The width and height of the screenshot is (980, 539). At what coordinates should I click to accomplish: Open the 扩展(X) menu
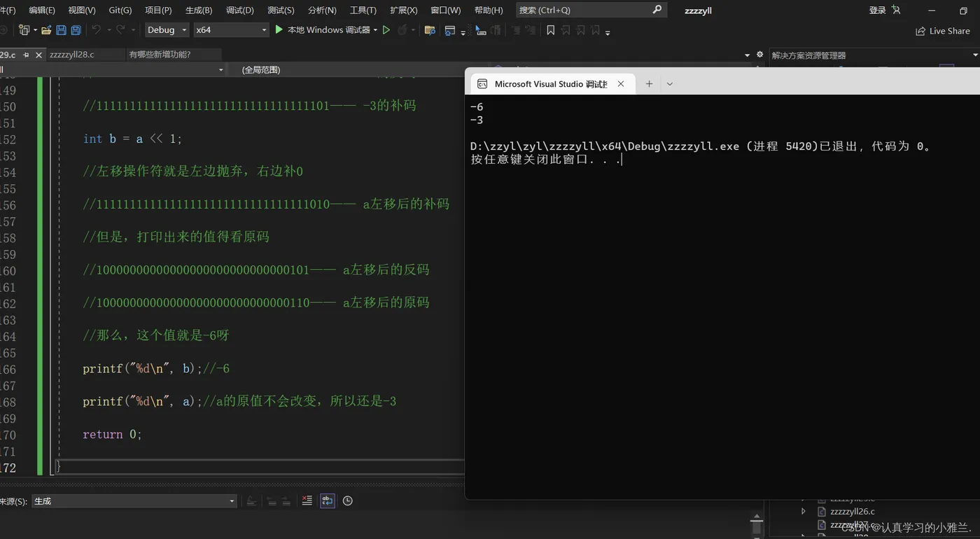click(x=404, y=10)
